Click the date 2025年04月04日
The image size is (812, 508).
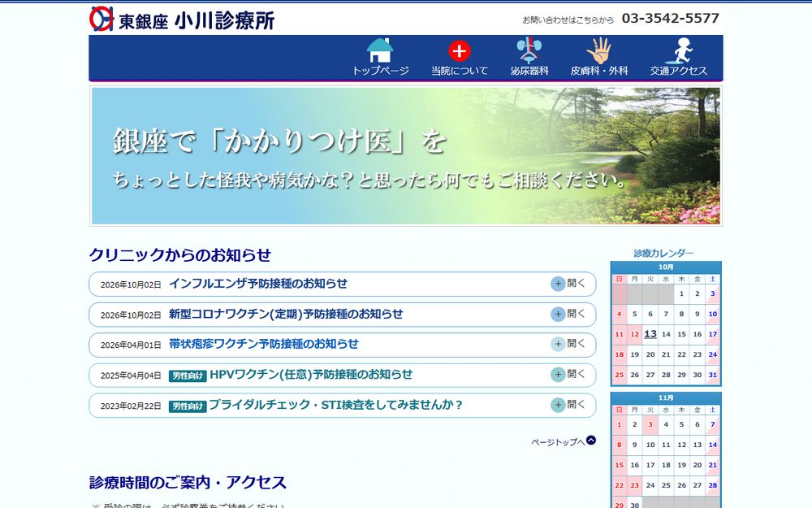pos(131,376)
